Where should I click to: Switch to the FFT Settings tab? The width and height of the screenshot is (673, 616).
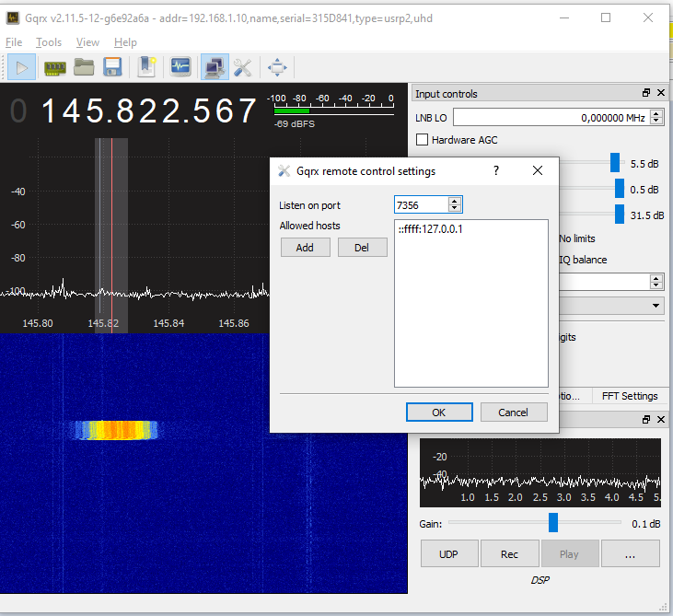pyautogui.click(x=630, y=396)
